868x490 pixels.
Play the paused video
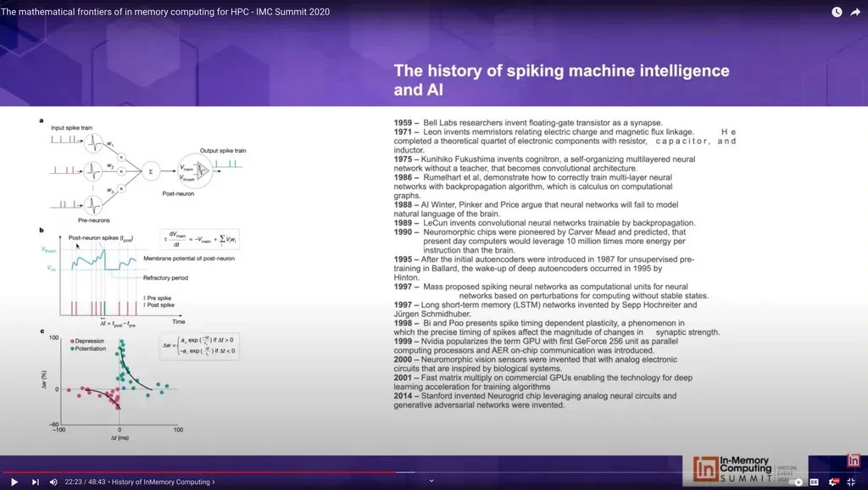14,482
